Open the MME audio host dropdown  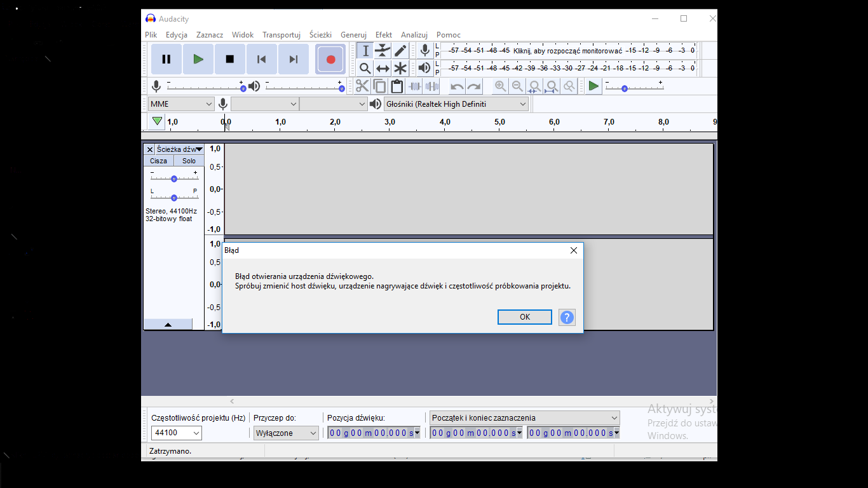click(x=181, y=104)
